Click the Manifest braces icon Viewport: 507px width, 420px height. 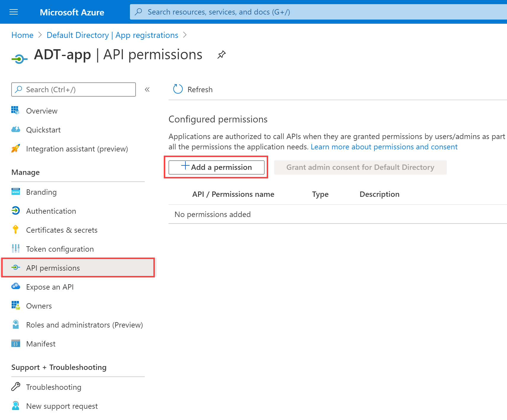(16, 343)
